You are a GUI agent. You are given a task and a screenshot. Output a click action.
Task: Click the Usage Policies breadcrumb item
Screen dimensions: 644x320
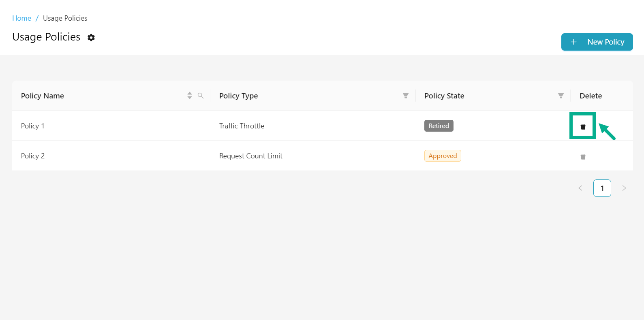pos(65,18)
